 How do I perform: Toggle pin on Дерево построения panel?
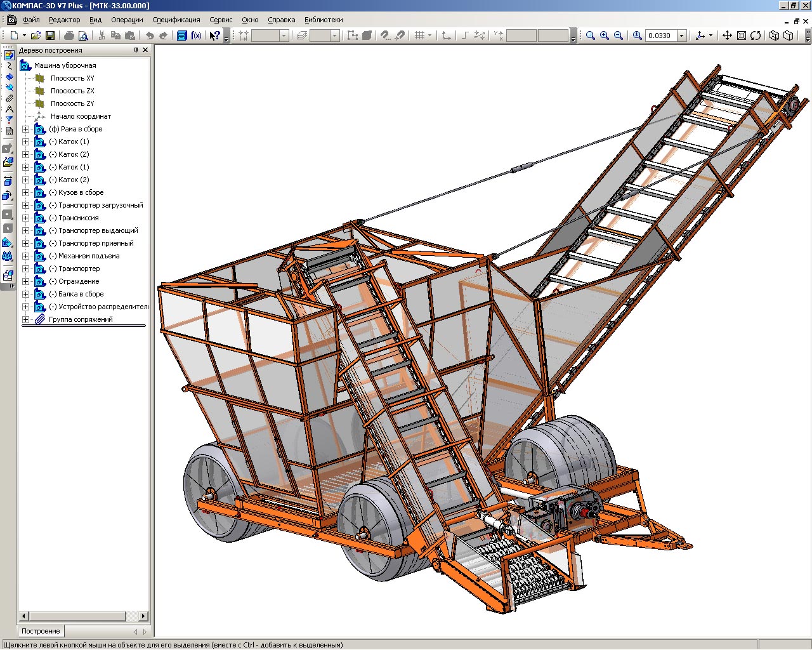[x=136, y=50]
